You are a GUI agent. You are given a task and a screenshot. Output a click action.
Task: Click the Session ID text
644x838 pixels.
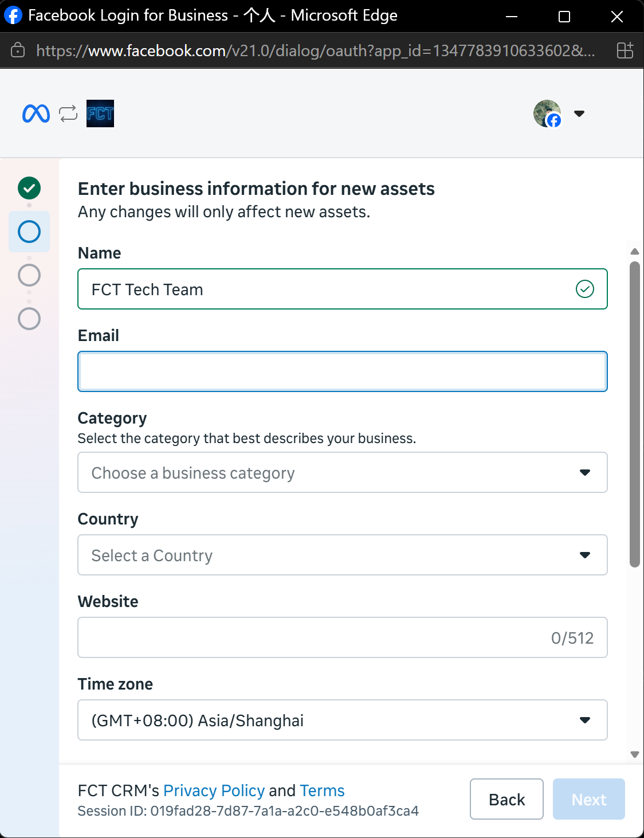248,811
